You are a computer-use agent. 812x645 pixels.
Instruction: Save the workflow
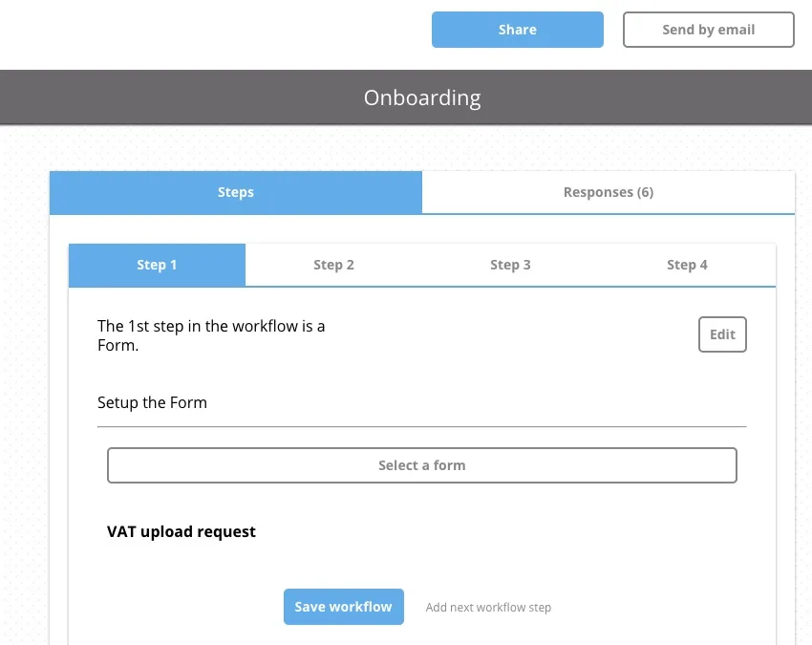click(x=344, y=607)
